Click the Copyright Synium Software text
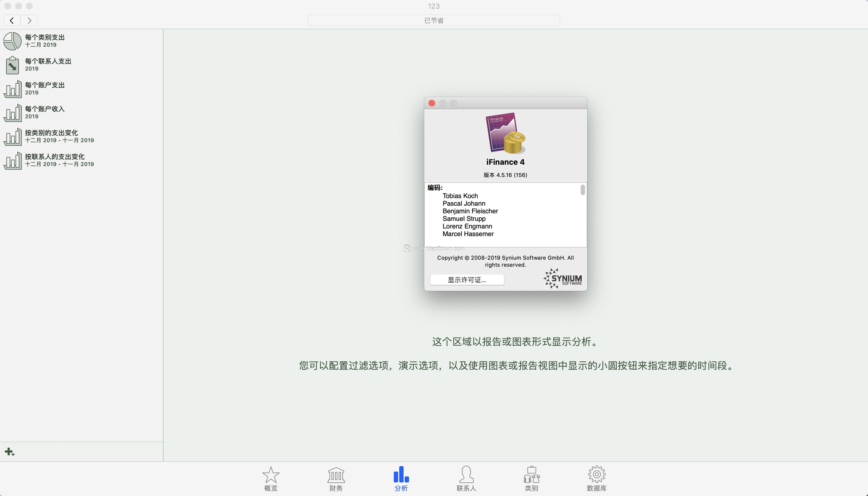 tap(505, 261)
